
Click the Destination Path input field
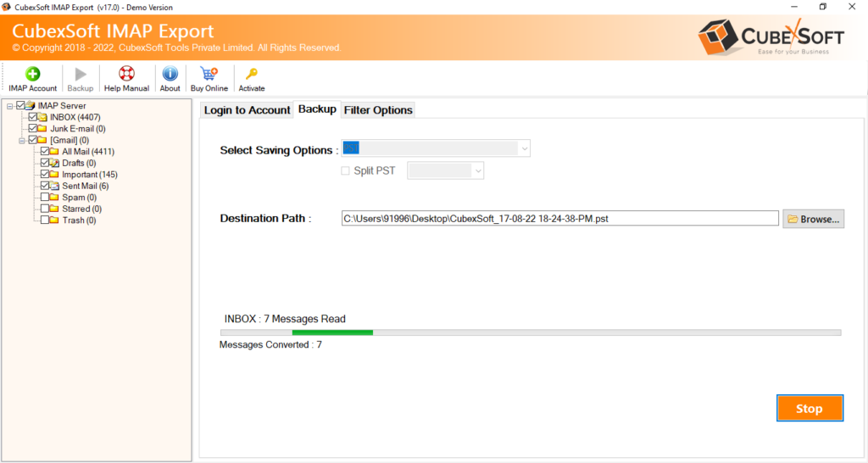click(x=559, y=218)
